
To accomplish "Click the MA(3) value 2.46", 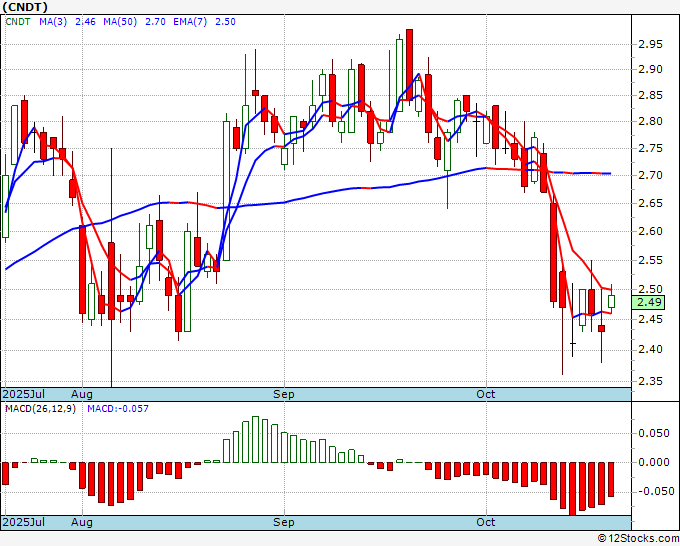I will click(85, 22).
